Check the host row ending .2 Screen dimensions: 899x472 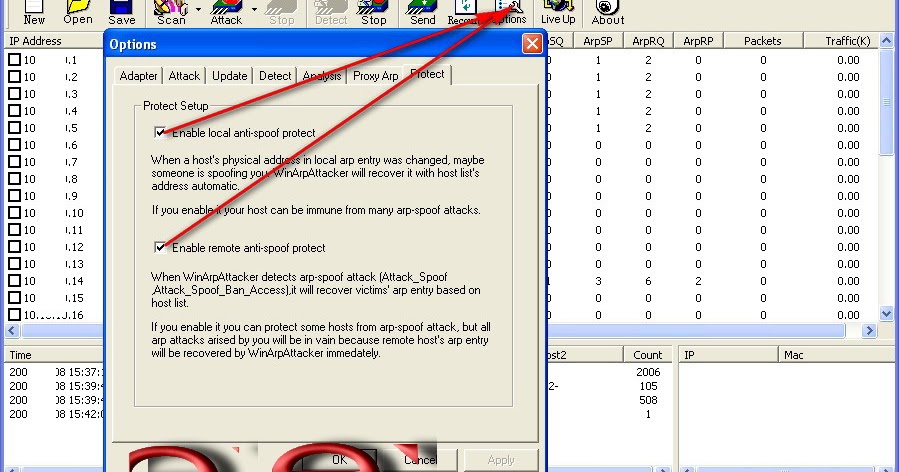pyautogui.click(x=14, y=77)
